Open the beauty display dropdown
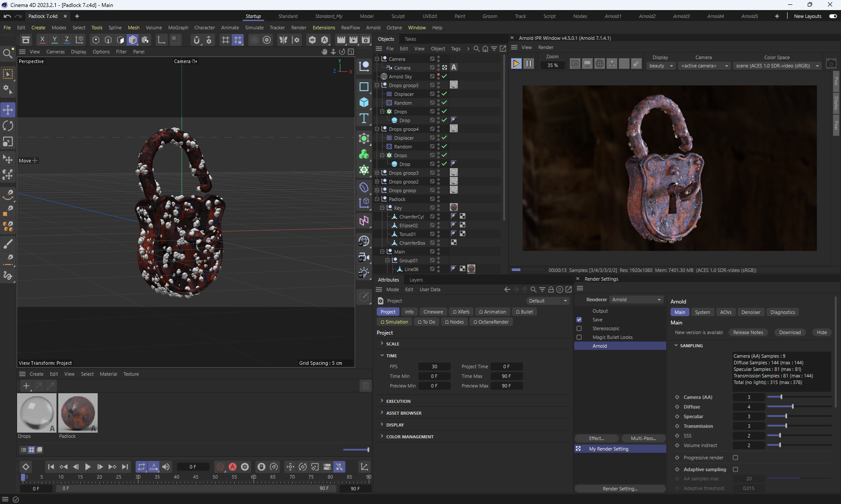This screenshot has width=841, height=504. [661, 66]
